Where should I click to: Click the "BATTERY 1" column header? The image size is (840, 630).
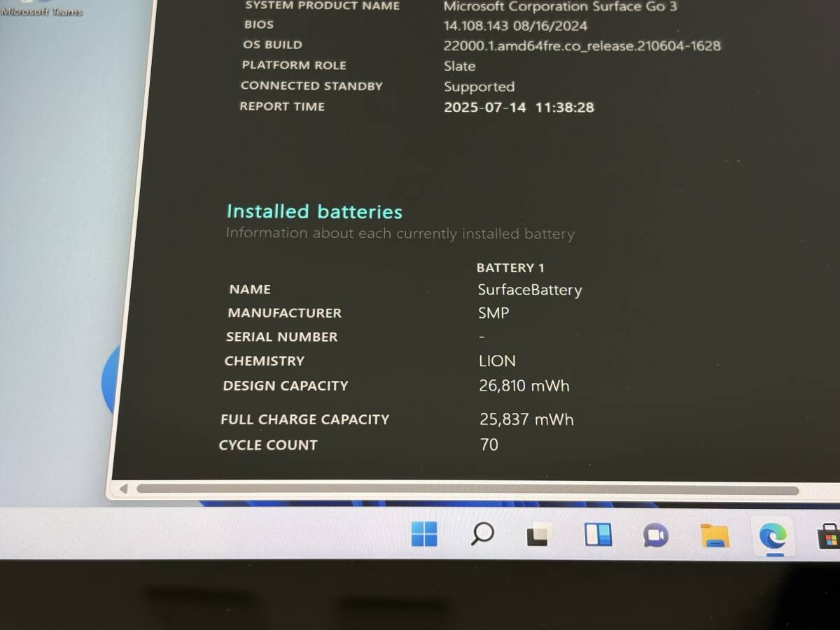510,267
